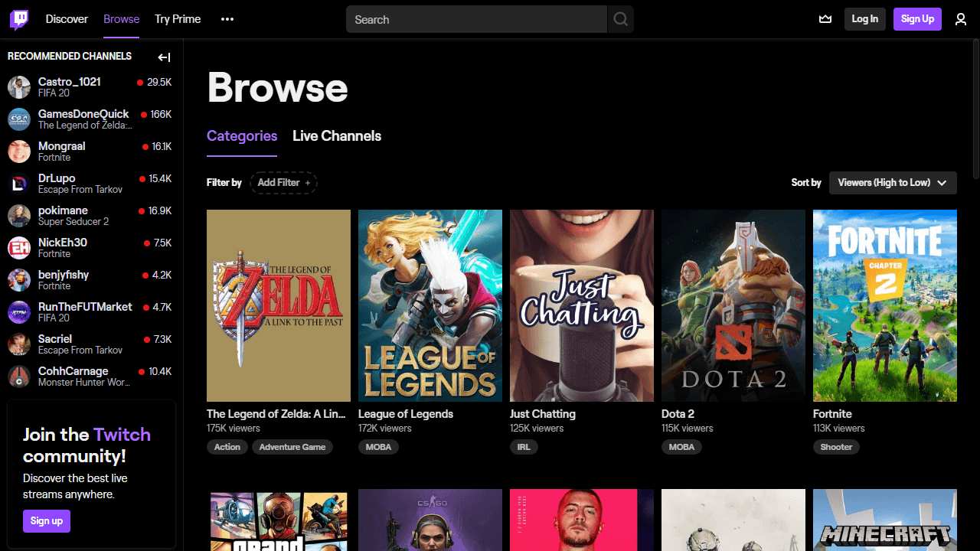Open Castro_1021 channel name link

tap(70, 82)
